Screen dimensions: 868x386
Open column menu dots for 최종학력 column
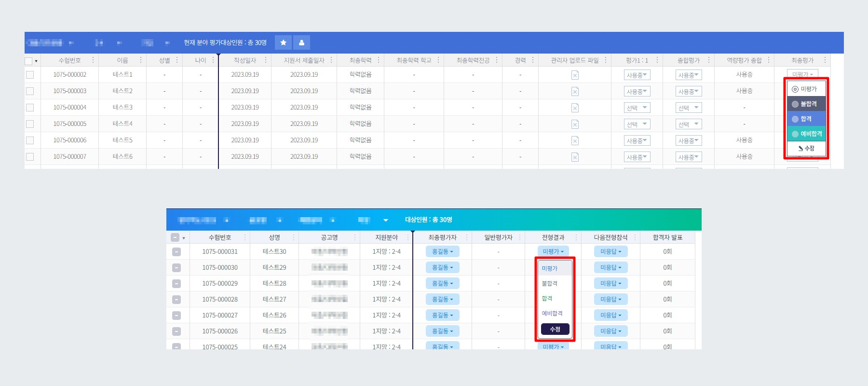coord(379,60)
